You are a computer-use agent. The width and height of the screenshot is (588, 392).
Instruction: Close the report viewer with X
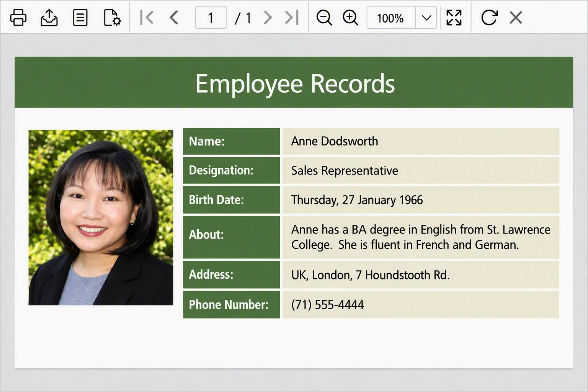coord(516,18)
